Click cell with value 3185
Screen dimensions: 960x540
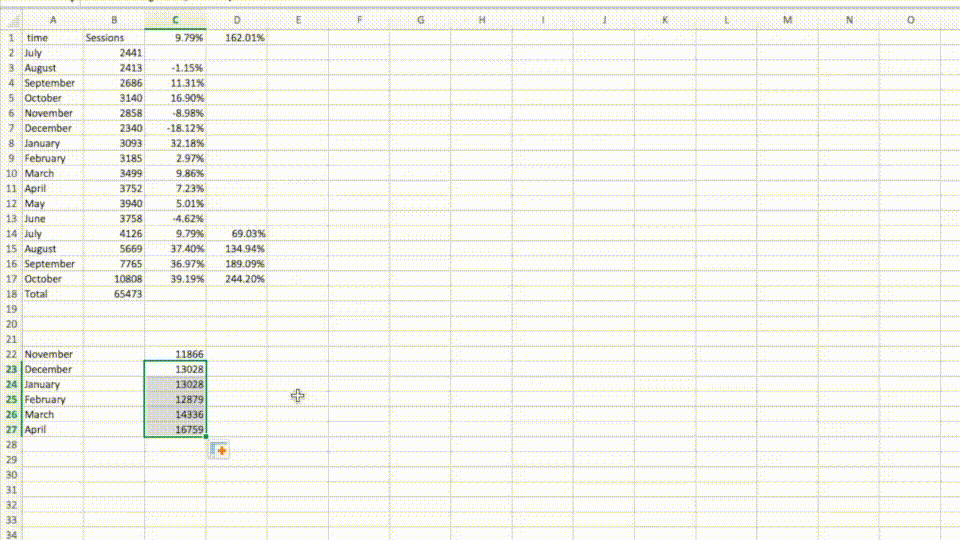click(114, 158)
